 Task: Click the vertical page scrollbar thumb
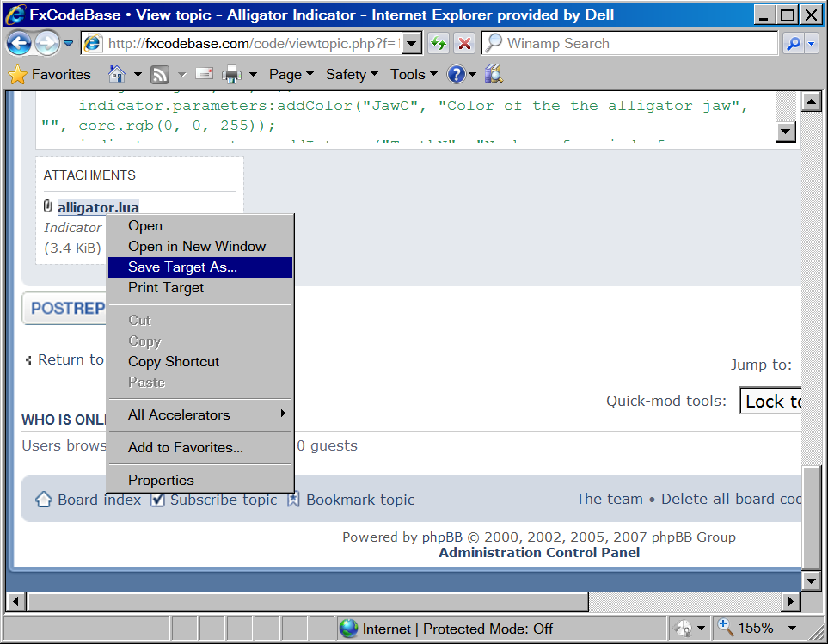tap(811, 518)
